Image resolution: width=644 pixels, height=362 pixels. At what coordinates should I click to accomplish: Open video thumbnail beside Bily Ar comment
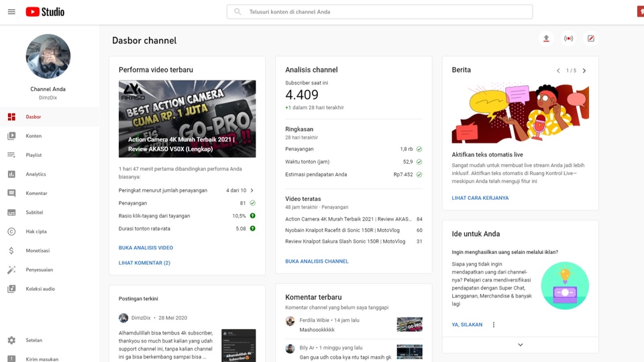pyautogui.click(x=409, y=352)
